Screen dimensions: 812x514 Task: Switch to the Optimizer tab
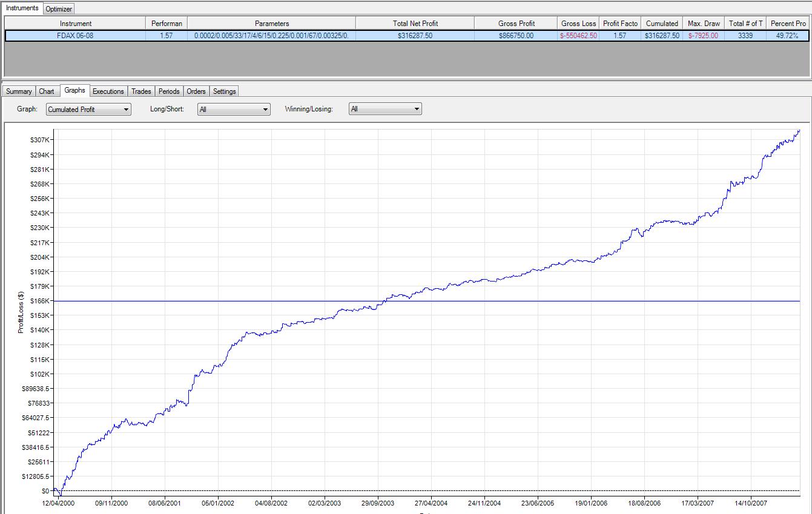[59, 8]
